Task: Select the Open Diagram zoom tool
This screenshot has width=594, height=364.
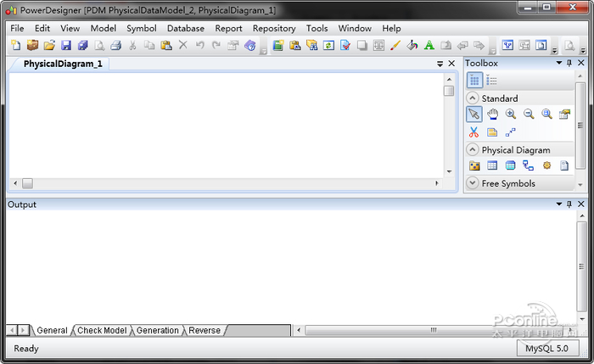Action: coord(546,114)
